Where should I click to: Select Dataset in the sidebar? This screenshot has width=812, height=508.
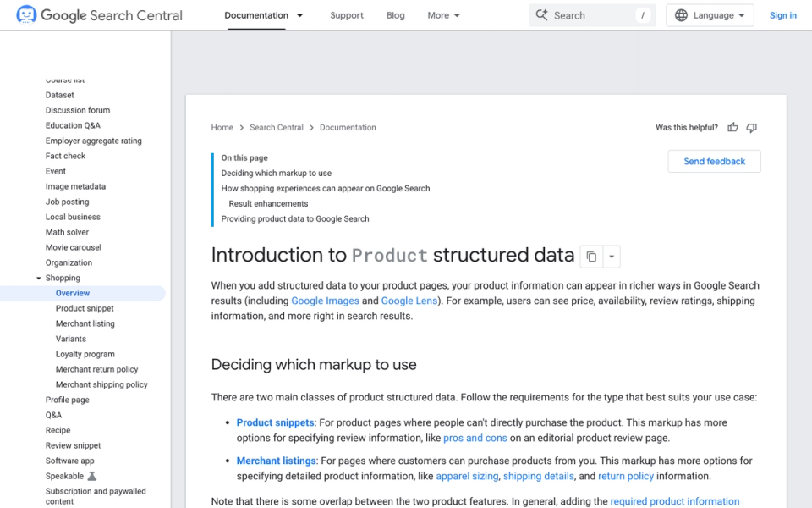[x=59, y=95]
